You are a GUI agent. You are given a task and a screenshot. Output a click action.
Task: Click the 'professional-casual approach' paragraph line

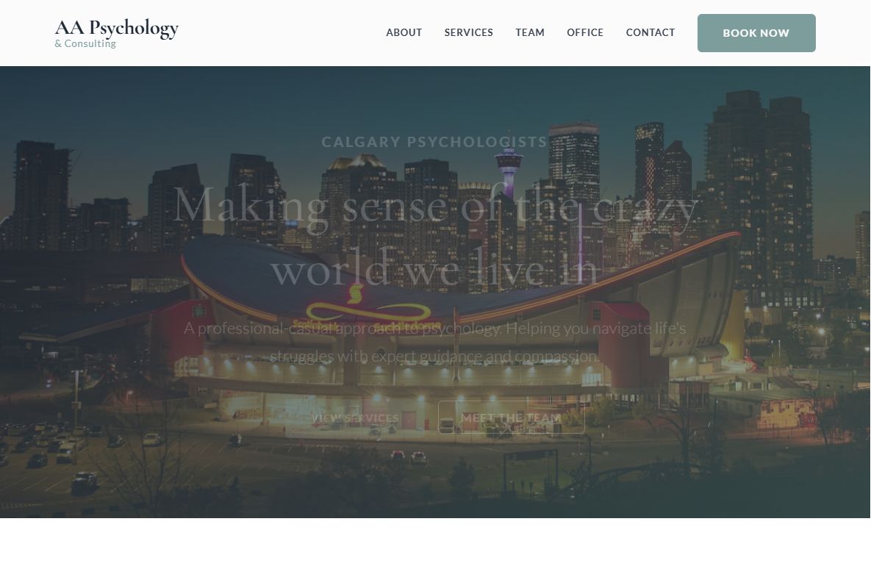[435, 328]
